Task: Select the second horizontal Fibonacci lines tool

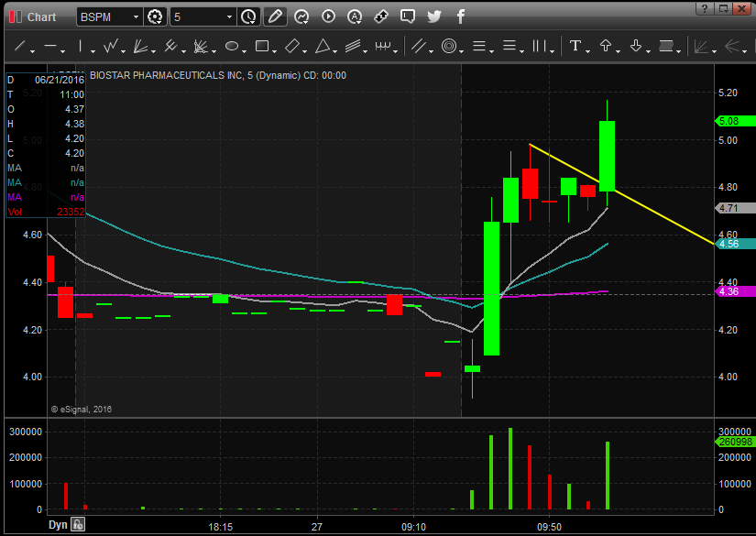Action: click(509, 47)
